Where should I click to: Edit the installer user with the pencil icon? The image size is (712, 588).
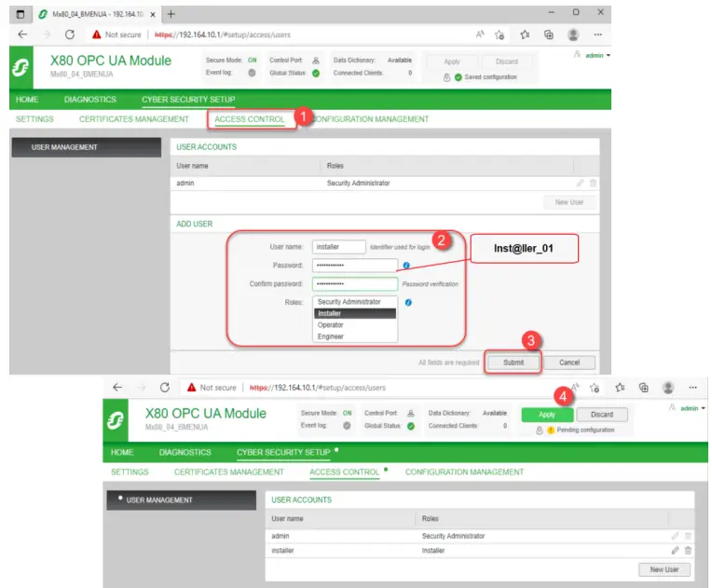coord(676,551)
